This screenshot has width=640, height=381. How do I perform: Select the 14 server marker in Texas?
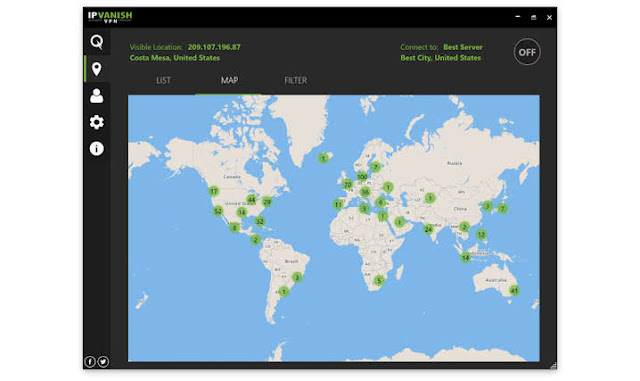point(242,212)
